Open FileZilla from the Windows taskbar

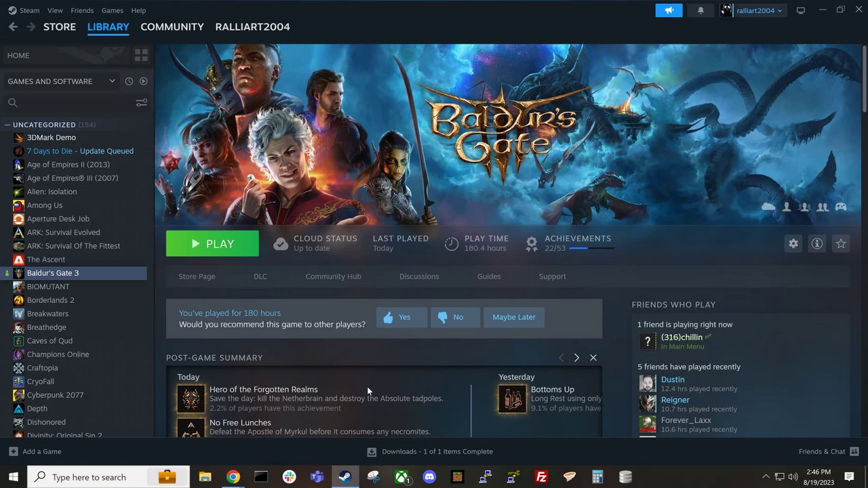541,477
